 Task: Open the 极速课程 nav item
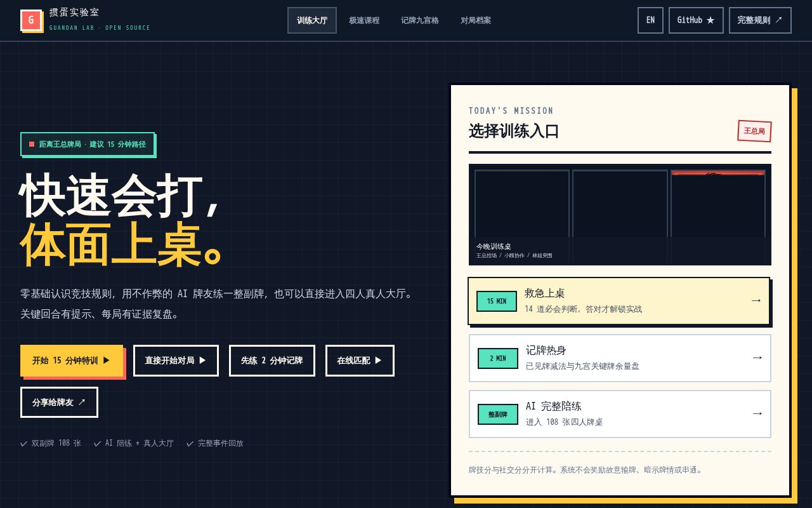(x=364, y=20)
